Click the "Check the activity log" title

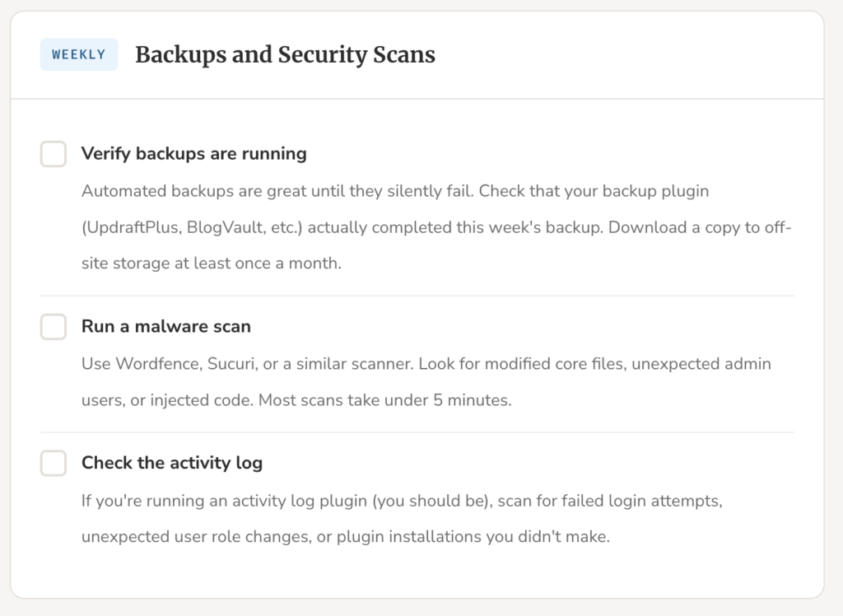pos(171,463)
